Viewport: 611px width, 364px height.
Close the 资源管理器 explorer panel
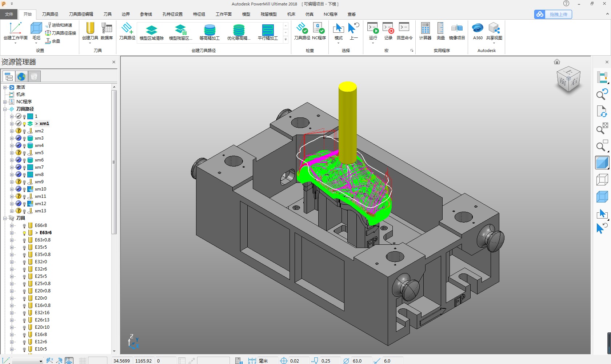(x=114, y=62)
